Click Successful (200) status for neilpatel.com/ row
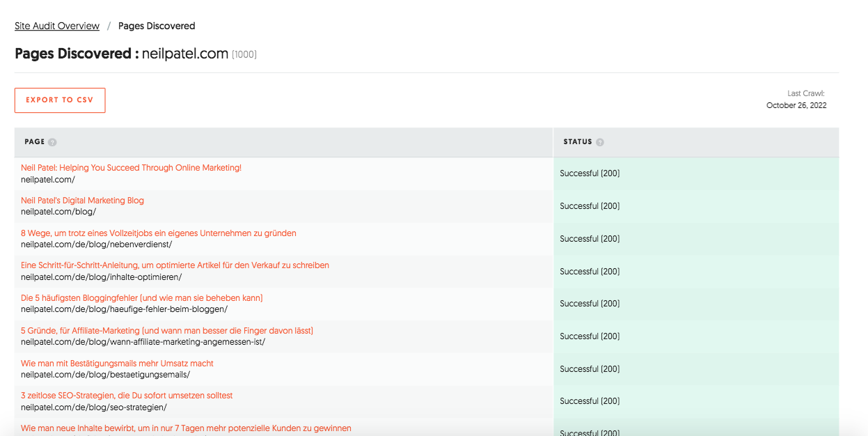This screenshot has width=868, height=436. [590, 173]
